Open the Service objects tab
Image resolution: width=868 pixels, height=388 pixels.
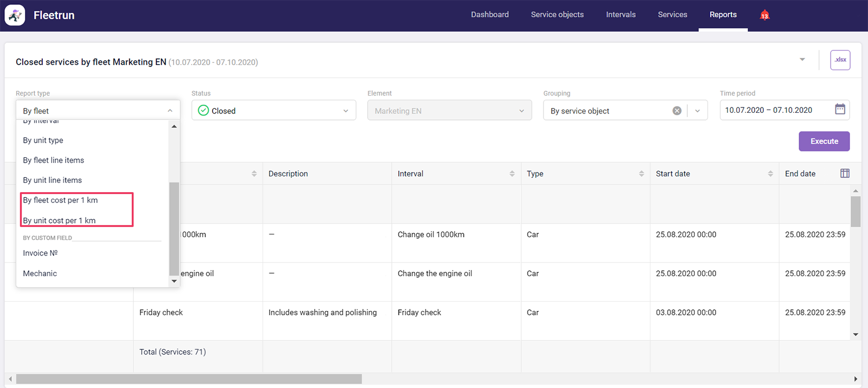(x=557, y=15)
